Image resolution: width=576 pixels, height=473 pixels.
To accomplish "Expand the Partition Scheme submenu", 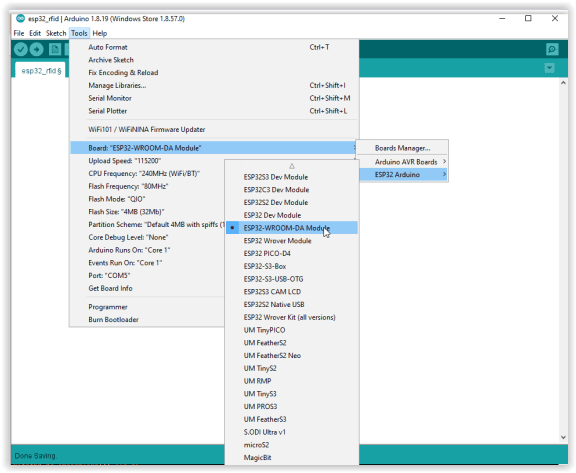I will (147, 224).
